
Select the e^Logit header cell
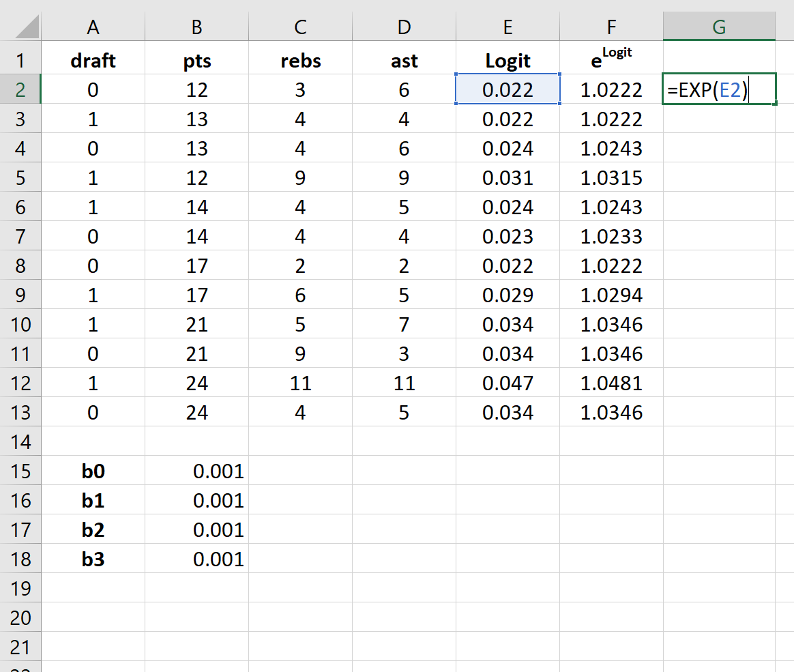click(611, 61)
